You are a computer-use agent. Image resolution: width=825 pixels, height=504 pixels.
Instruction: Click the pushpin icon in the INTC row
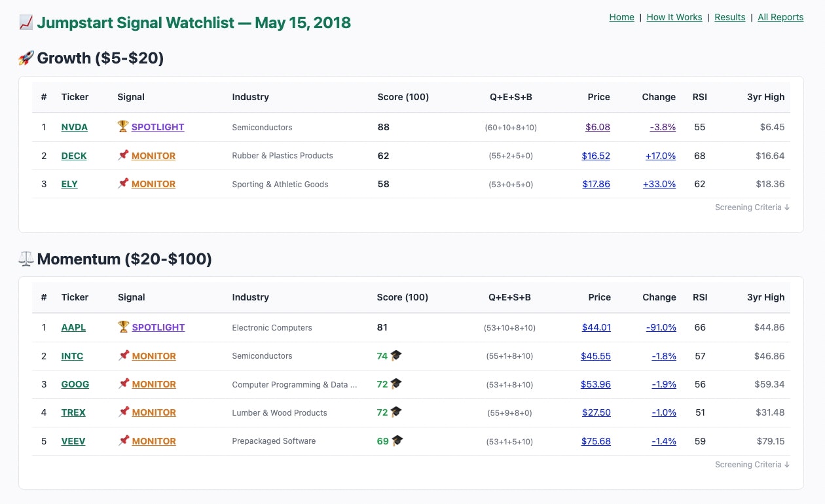(x=123, y=355)
